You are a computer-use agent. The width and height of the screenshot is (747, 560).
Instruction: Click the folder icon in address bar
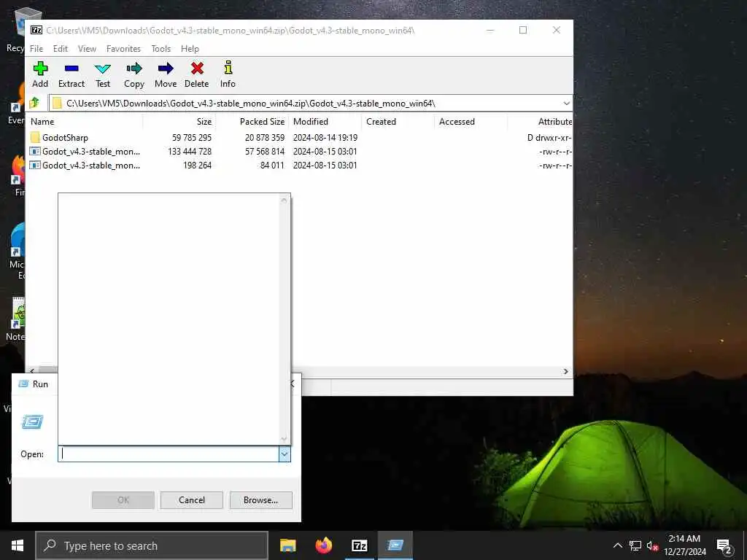coord(57,103)
